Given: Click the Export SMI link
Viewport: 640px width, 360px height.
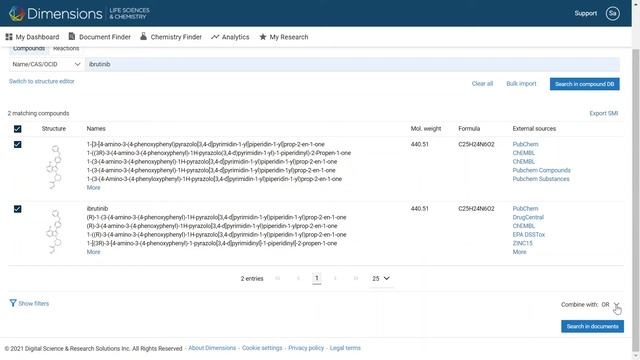Looking at the screenshot, I should pyautogui.click(x=604, y=113).
